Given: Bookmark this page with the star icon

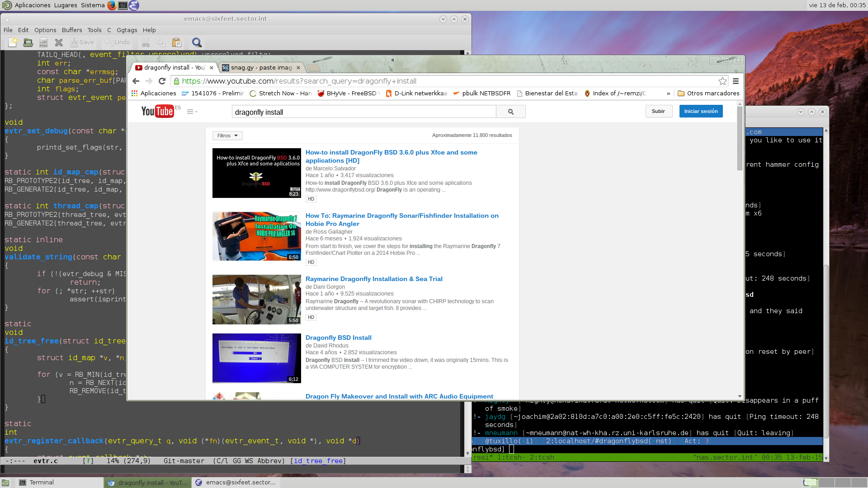Looking at the screenshot, I should tap(722, 81).
